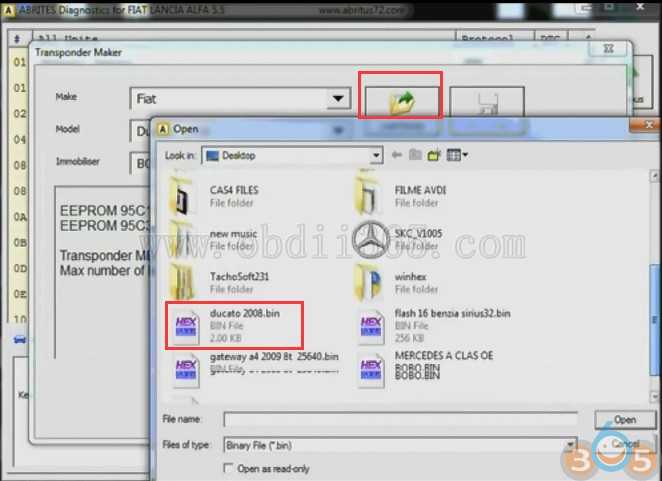The width and height of the screenshot is (662, 481).
Task: Select the ducato 2008.bin file
Action: click(227, 325)
